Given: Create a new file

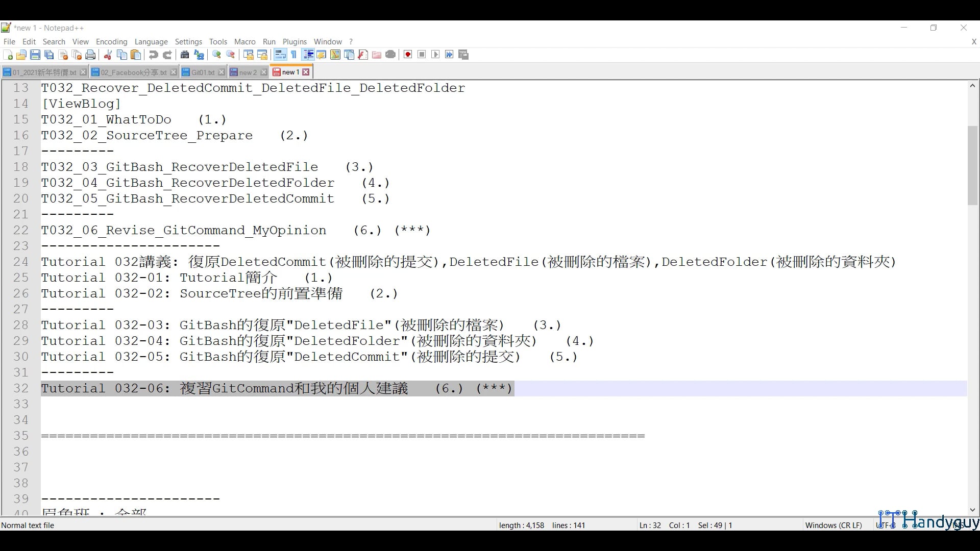Looking at the screenshot, I should coord(8,55).
